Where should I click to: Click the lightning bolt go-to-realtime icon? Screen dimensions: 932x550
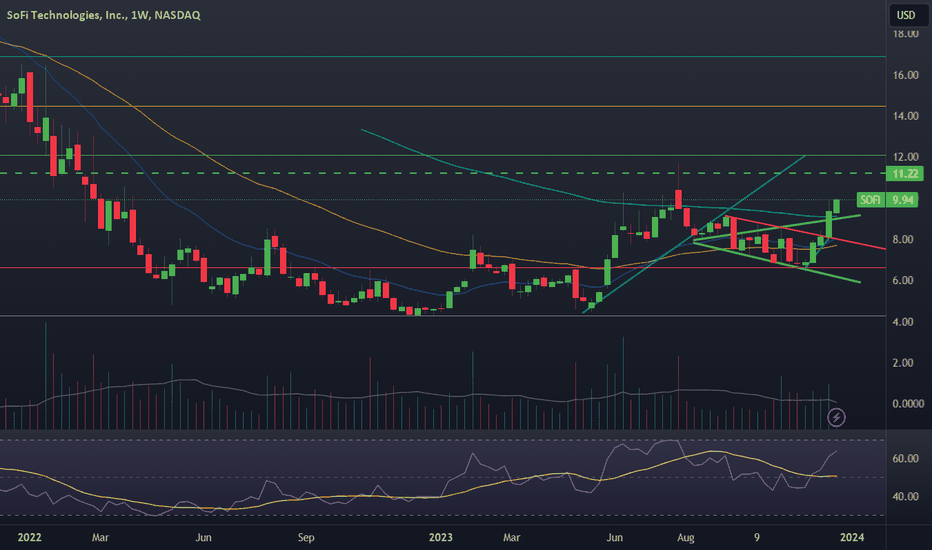836,417
